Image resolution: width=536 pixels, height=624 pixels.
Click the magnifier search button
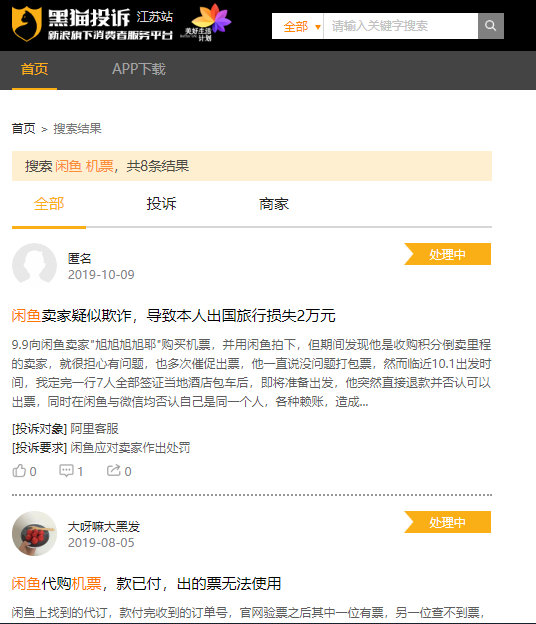coord(491,26)
